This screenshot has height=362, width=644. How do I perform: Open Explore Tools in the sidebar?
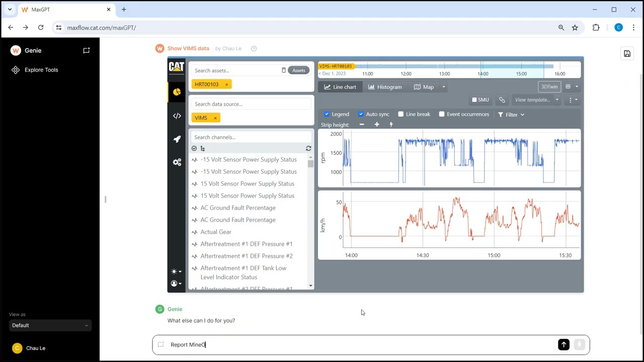pos(41,70)
